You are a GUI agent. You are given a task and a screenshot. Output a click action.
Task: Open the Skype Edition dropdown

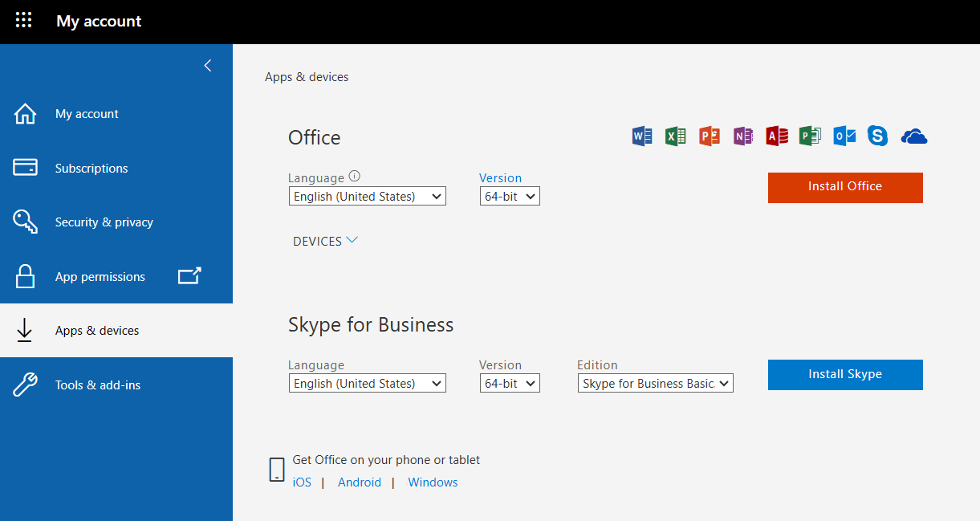point(655,384)
